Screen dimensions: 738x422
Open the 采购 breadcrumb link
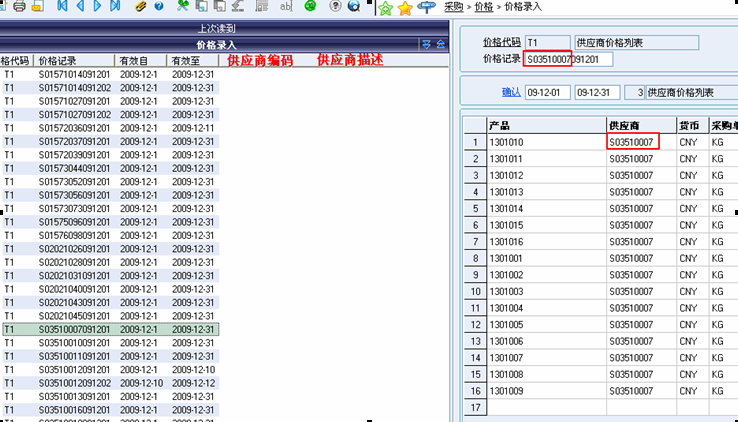(x=453, y=8)
